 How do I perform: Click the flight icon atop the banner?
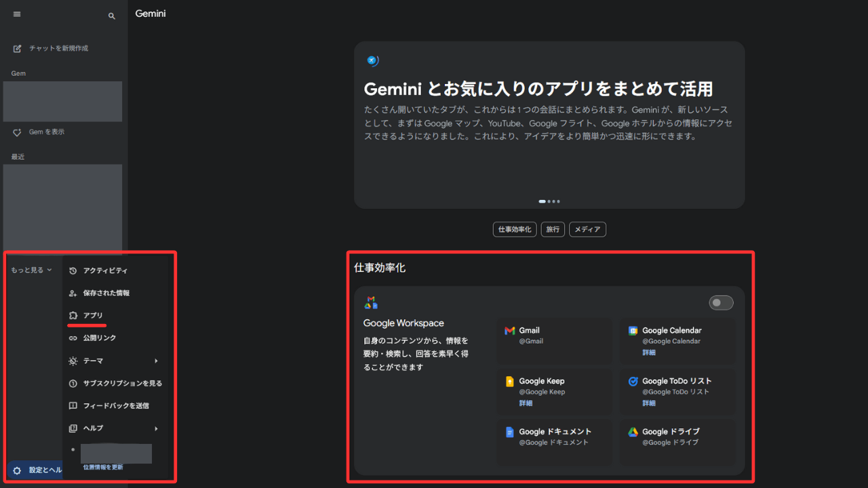click(x=372, y=61)
